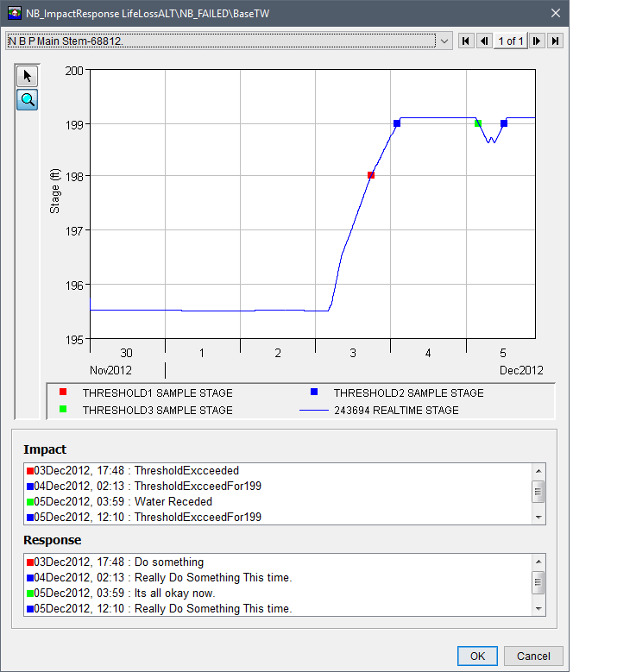Click the Impact list scroll up arrow
This screenshot has height=672, width=636.
pos(538,471)
